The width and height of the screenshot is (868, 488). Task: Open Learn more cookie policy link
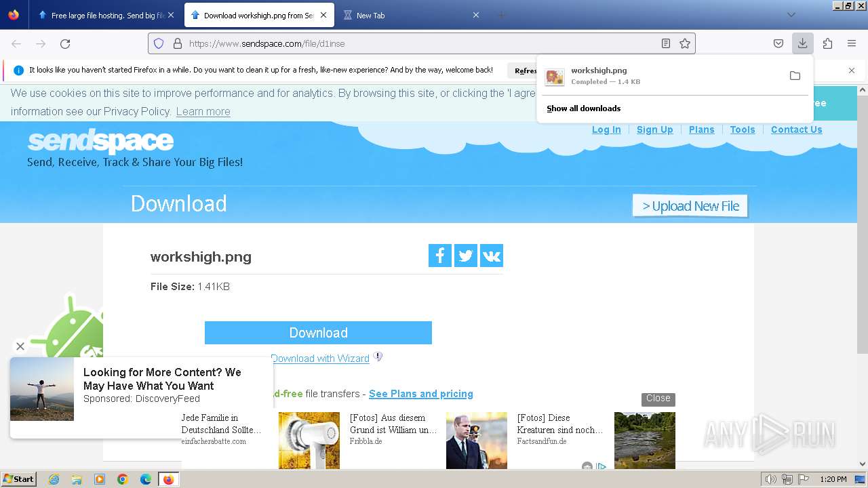coord(203,112)
